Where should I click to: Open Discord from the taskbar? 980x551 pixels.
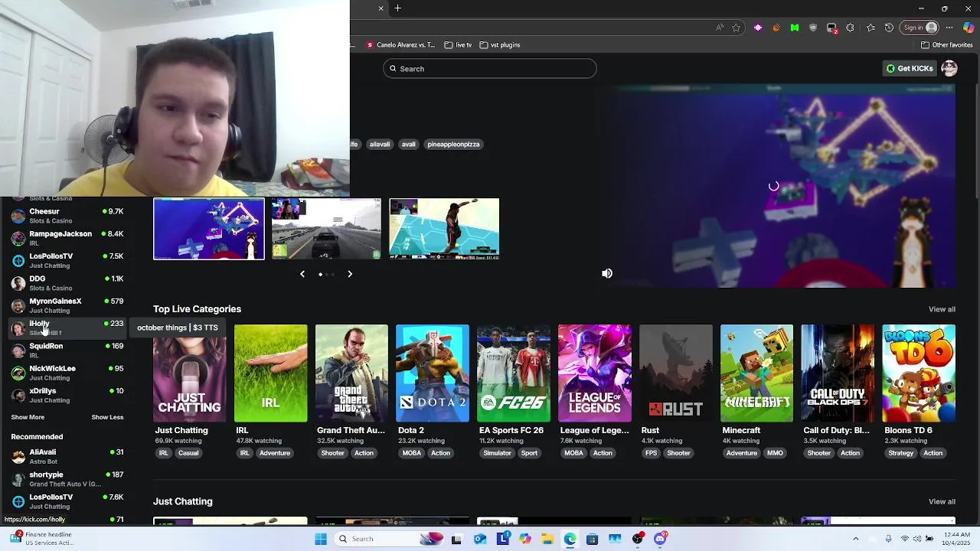660,539
